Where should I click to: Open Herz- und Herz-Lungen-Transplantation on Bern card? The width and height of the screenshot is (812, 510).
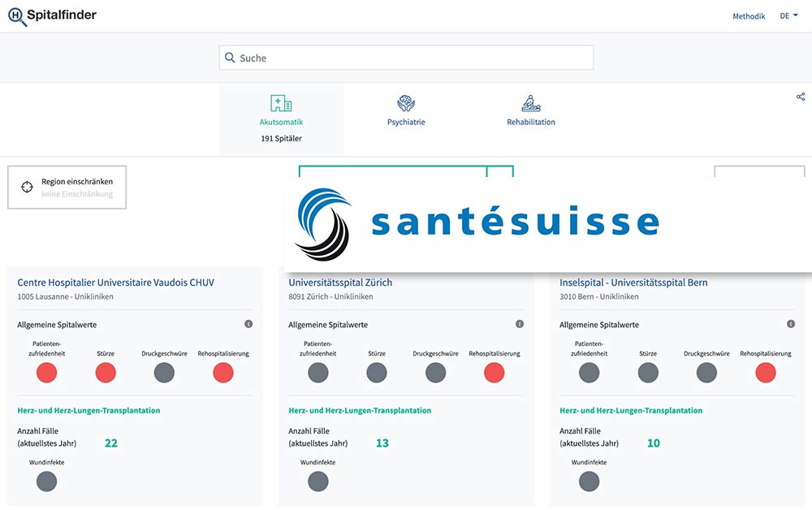coord(631,411)
